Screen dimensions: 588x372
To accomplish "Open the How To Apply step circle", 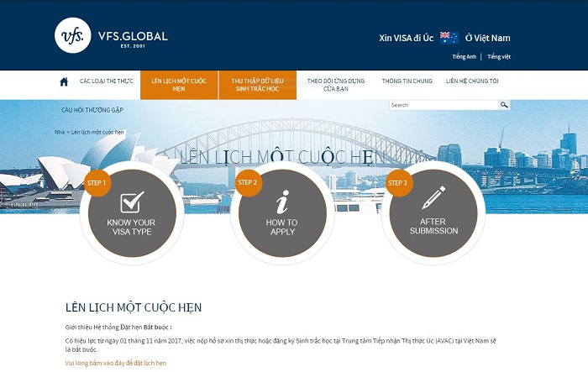I will tap(282, 213).
